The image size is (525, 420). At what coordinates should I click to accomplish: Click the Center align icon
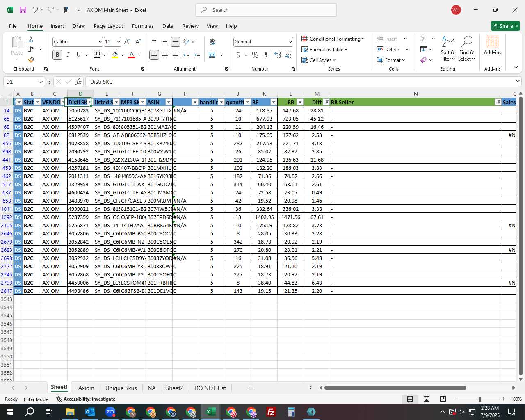click(165, 55)
